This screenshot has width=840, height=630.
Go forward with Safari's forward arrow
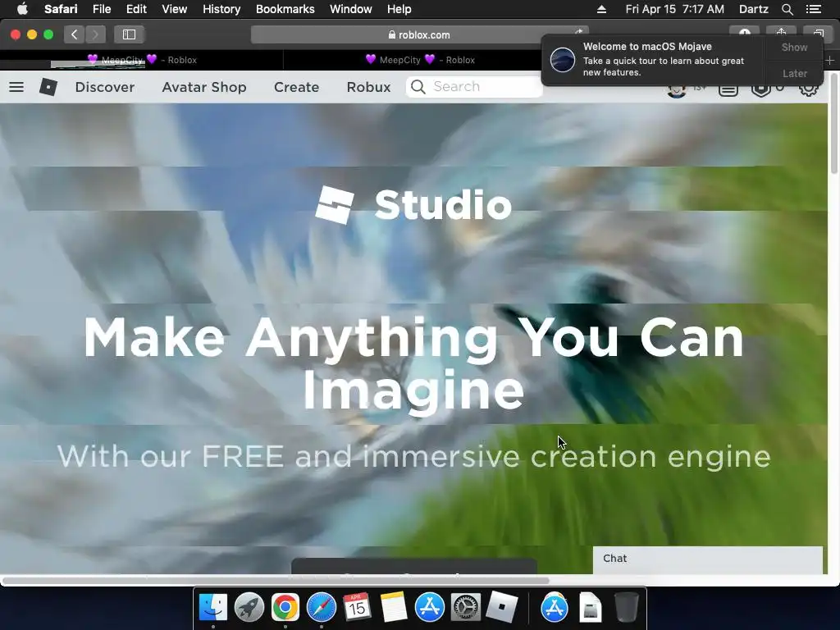tap(95, 34)
